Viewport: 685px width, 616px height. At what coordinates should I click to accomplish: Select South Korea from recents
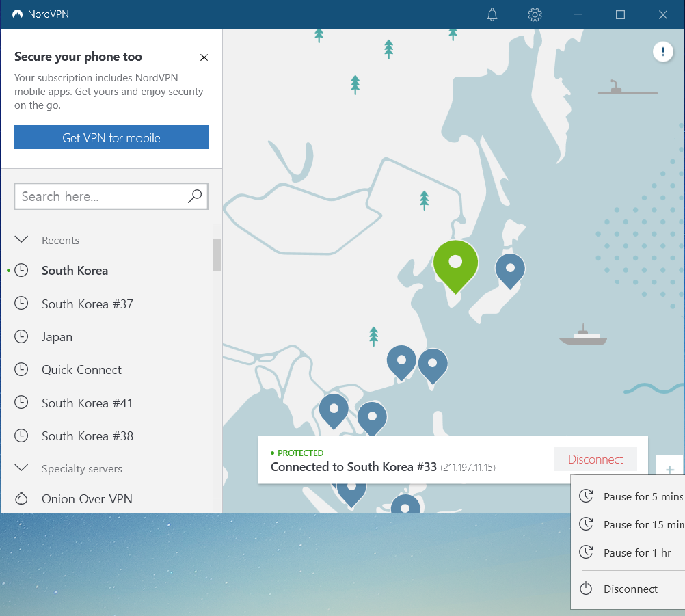[75, 271]
